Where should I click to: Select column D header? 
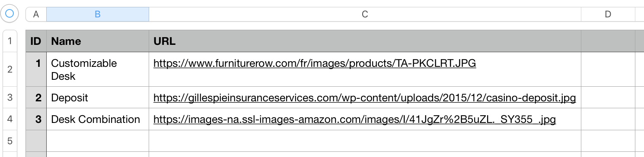click(x=608, y=14)
